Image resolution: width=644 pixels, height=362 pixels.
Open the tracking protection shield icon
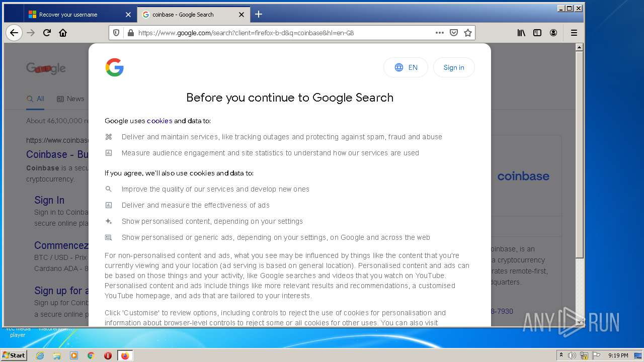click(116, 33)
